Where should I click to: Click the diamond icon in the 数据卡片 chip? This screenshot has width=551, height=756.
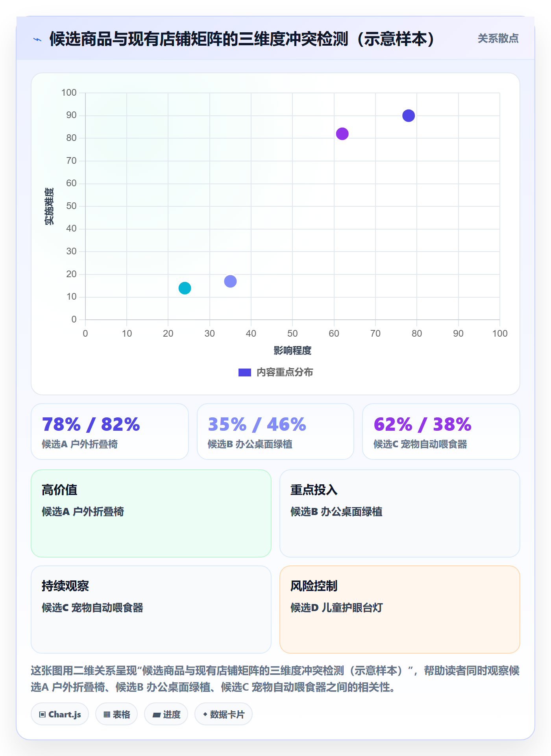click(x=205, y=714)
